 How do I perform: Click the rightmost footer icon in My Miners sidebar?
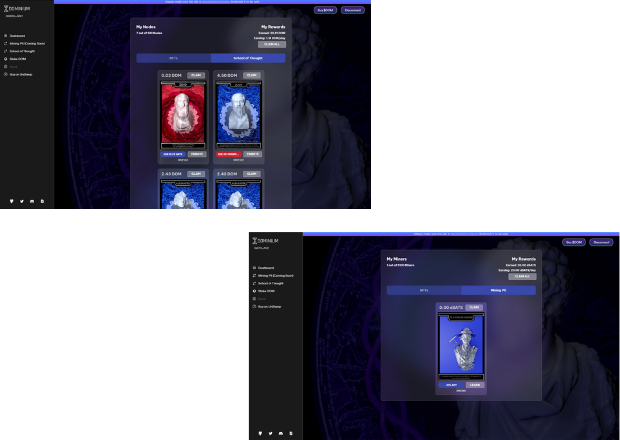pos(291,433)
